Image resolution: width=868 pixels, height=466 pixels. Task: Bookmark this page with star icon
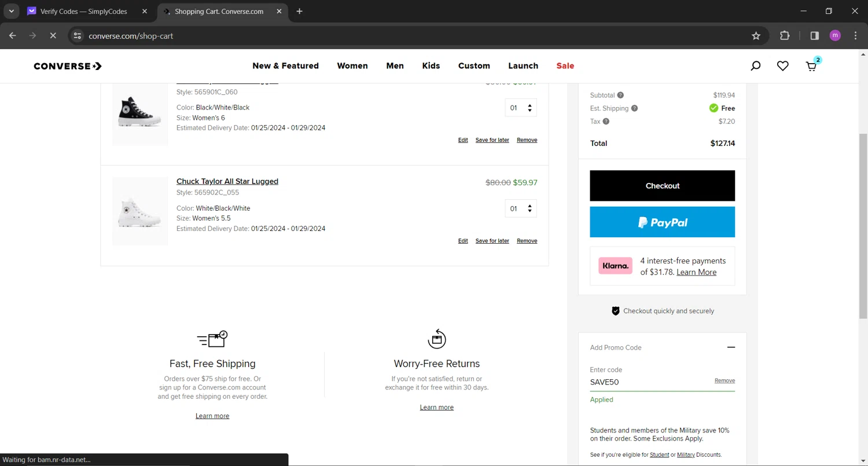(x=756, y=36)
